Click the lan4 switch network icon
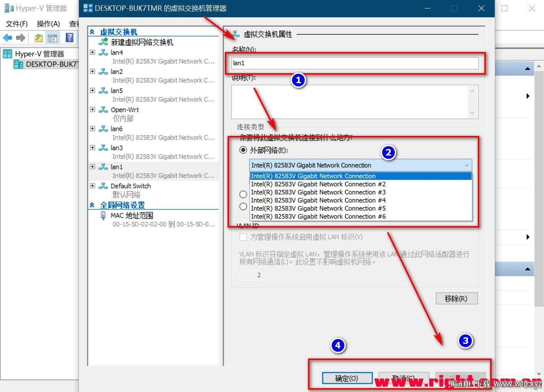Viewport: 544px width, 392px height. click(103, 52)
